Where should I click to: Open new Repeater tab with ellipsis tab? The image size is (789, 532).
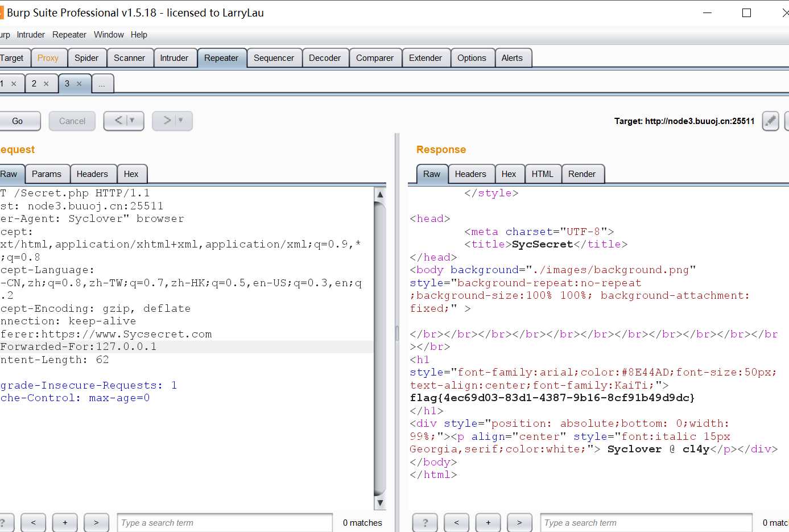tap(102, 84)
